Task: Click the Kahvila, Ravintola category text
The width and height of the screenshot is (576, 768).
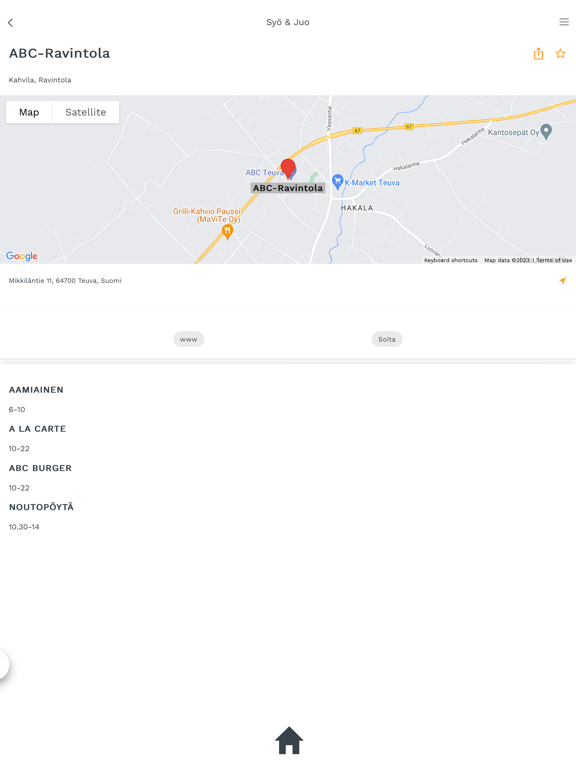Action: [x=40, y=80]
